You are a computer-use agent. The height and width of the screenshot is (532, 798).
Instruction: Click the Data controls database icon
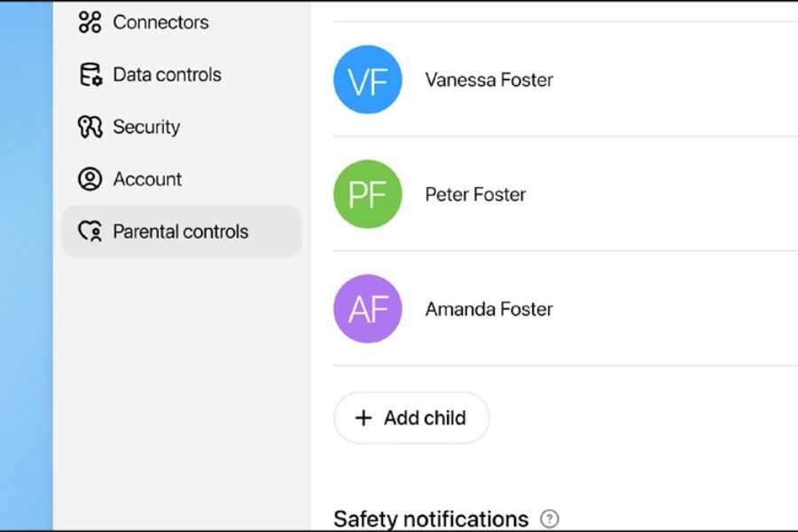[90, 74]
